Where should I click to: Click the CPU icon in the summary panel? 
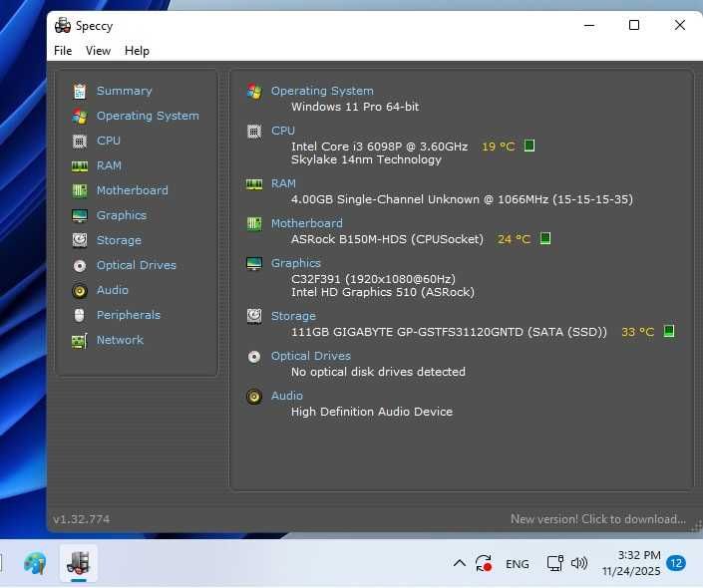point(254,132)
